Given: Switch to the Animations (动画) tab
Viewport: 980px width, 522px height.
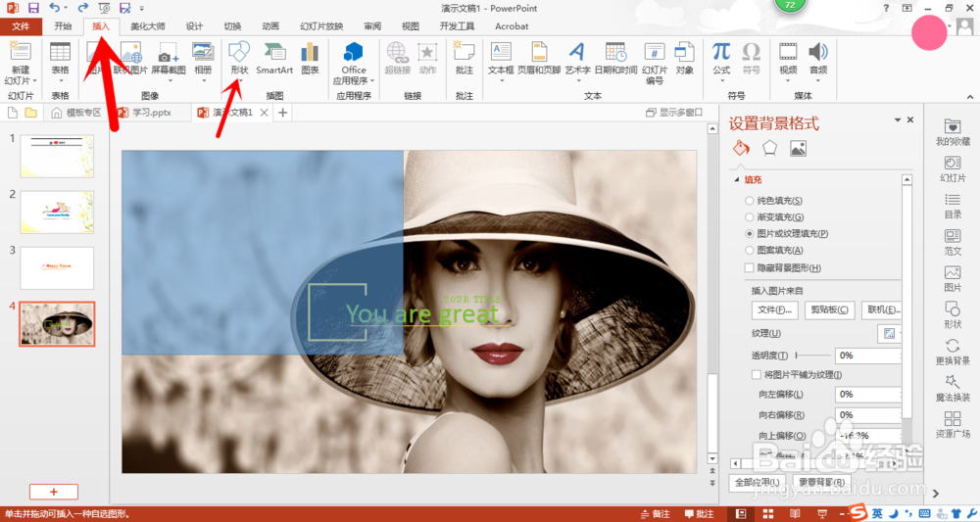Looking at the screenshot, I should (x=270, y=26).
